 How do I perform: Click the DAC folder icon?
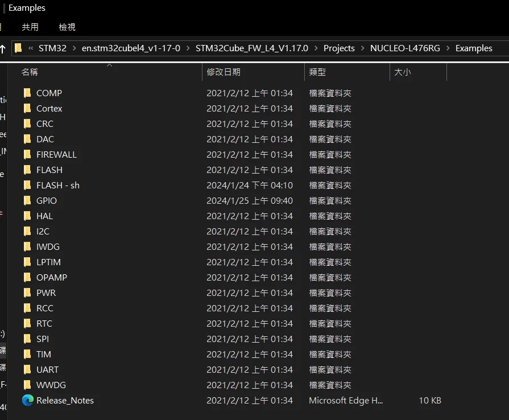click(x=27, y=139)
